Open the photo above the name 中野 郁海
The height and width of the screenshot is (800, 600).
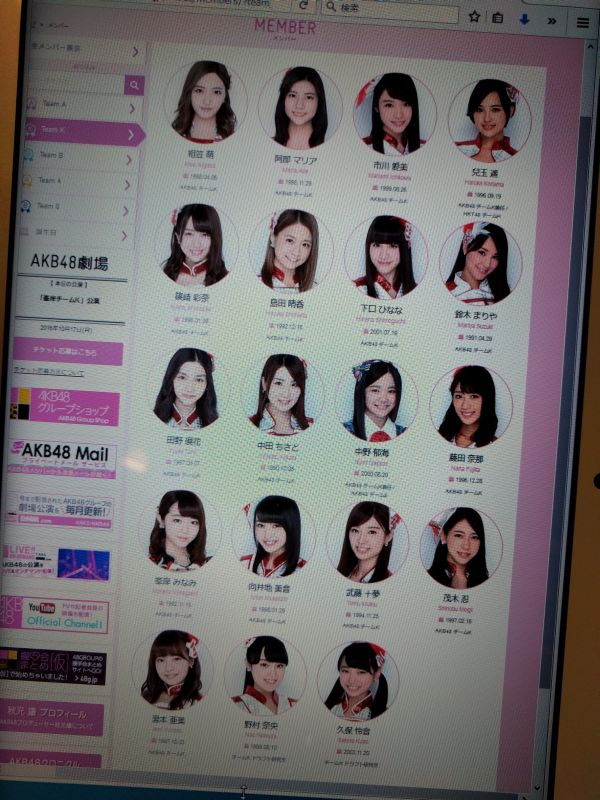377,401
